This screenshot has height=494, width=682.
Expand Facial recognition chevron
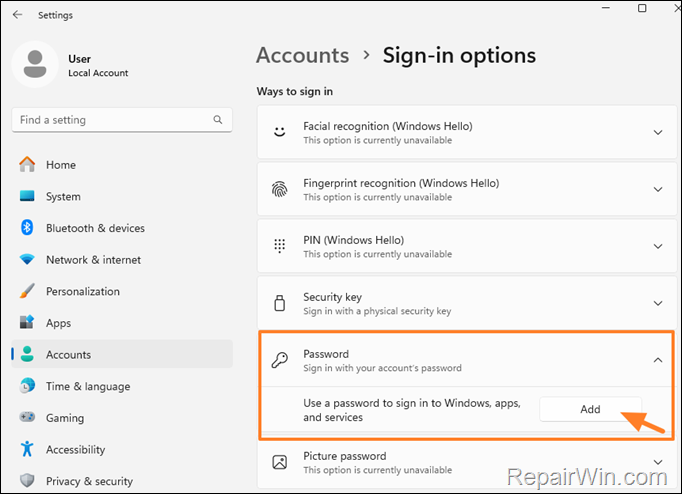(x=658, y=132)
